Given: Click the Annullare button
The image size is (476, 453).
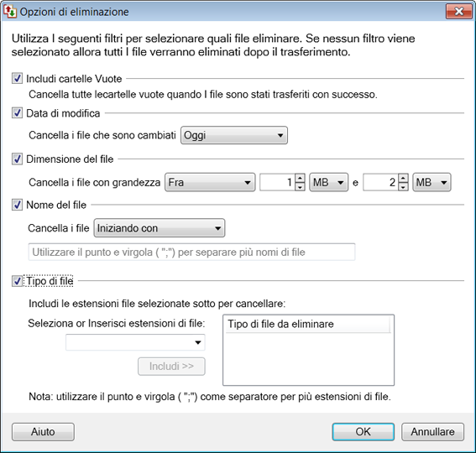Looking at the screenshot, I should pyautogui.click(x=432, y=431).
